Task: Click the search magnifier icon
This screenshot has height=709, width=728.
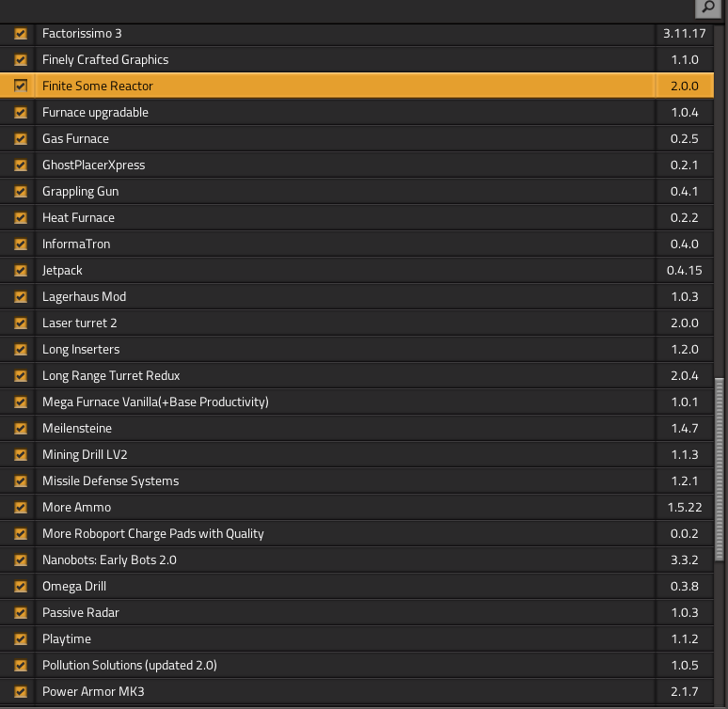Action: (x=706, y=8)
